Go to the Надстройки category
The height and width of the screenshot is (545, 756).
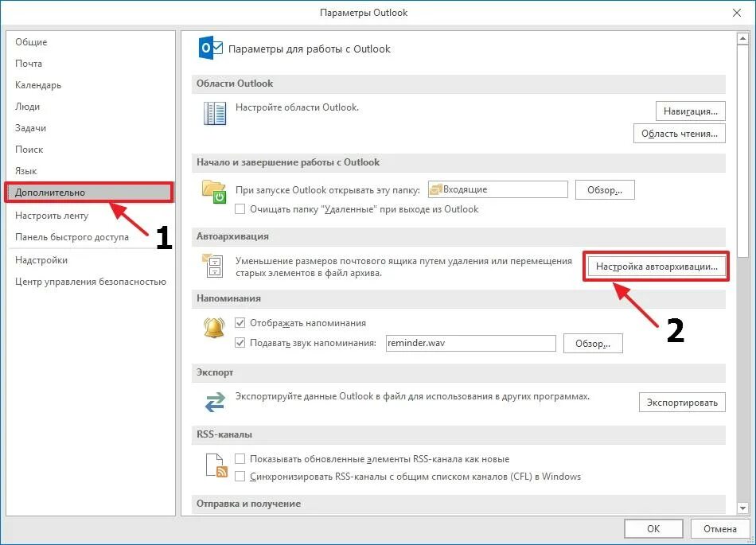41,260
